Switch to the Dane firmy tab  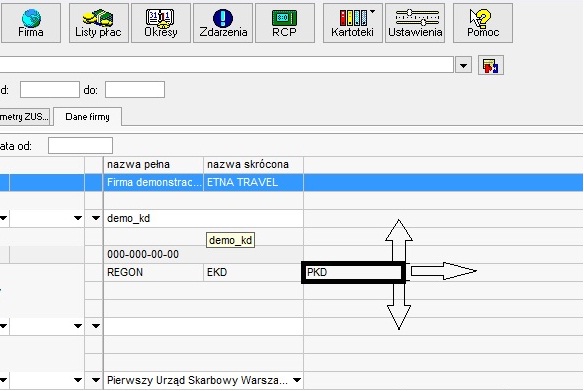(88, 117)
